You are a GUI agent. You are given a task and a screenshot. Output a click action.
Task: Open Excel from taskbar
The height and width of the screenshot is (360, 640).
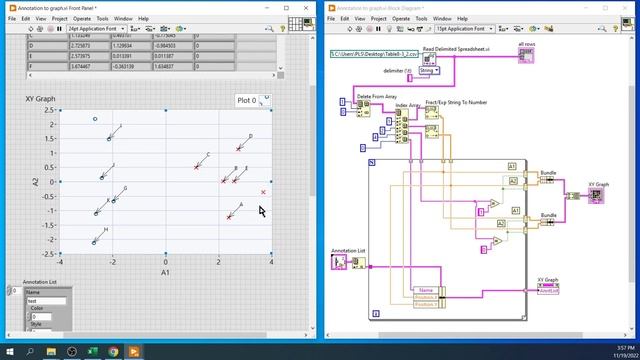[93, 351]
